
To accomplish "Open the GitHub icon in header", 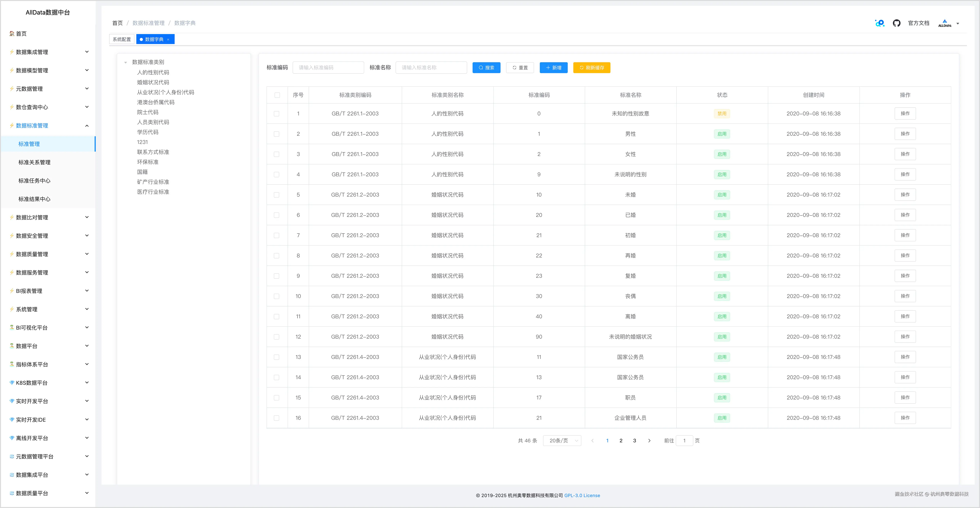I will tap(896, 23).
